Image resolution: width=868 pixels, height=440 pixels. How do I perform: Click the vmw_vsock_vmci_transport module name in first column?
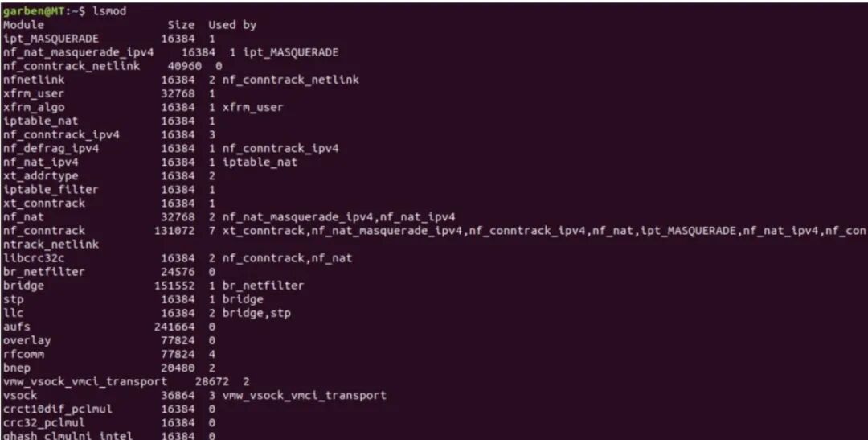(x=84, y=382)
